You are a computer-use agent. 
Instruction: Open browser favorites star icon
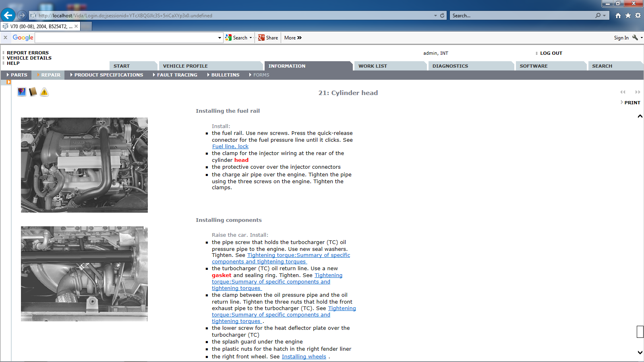pyautogui.click(x=628, y=16)
